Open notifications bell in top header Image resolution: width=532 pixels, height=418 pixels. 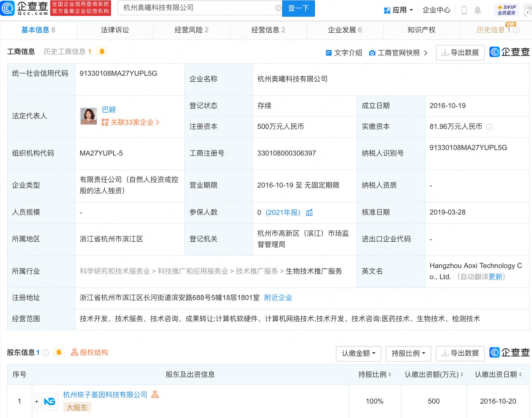(477, 10)
